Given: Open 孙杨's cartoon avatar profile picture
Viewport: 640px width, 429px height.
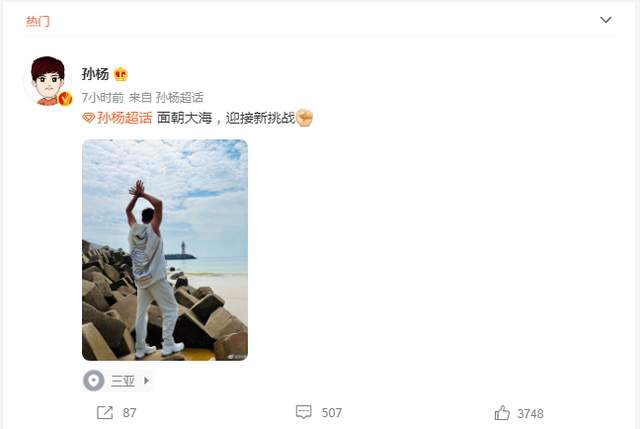Looking at the screenshot, I should click(x=48, y=80).
